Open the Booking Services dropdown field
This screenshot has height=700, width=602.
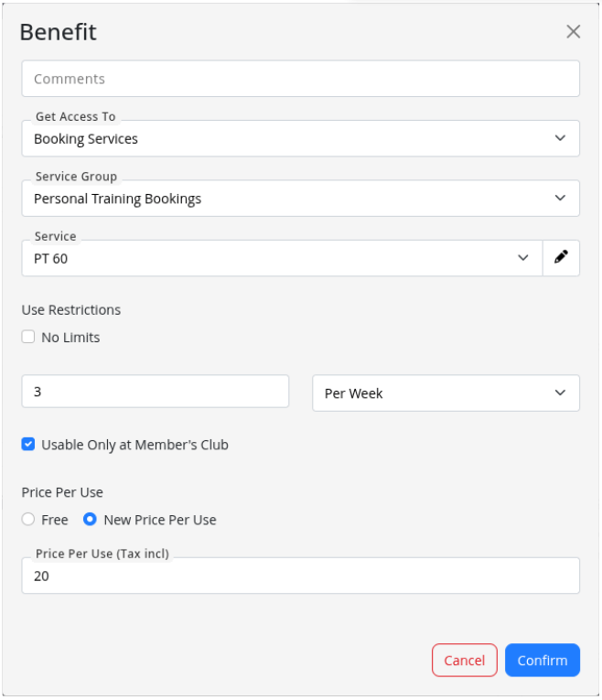pos(274,139)
